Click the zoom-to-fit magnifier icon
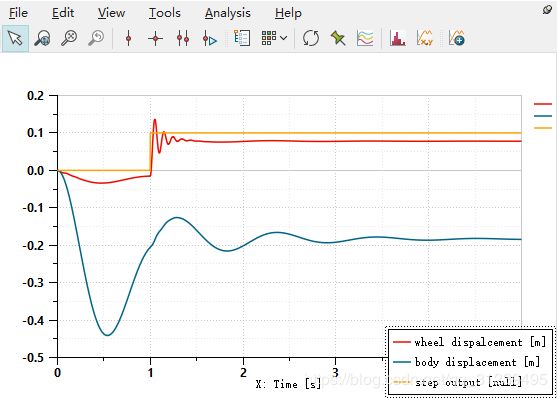Screen dimensions: 557x398 [x=69, y=38]
